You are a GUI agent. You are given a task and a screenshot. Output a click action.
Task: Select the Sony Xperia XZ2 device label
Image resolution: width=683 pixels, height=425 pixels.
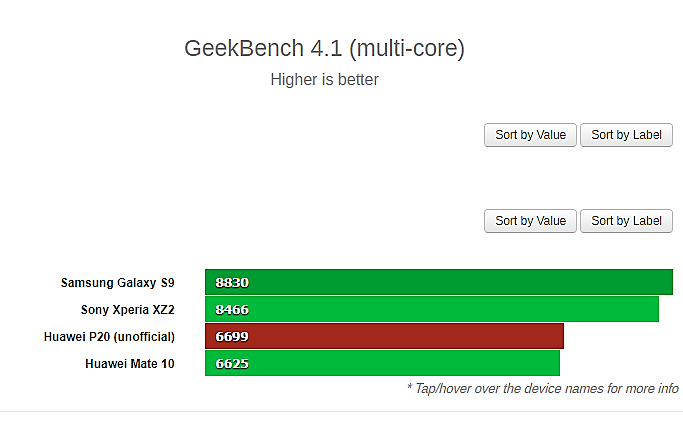[128, 310]
